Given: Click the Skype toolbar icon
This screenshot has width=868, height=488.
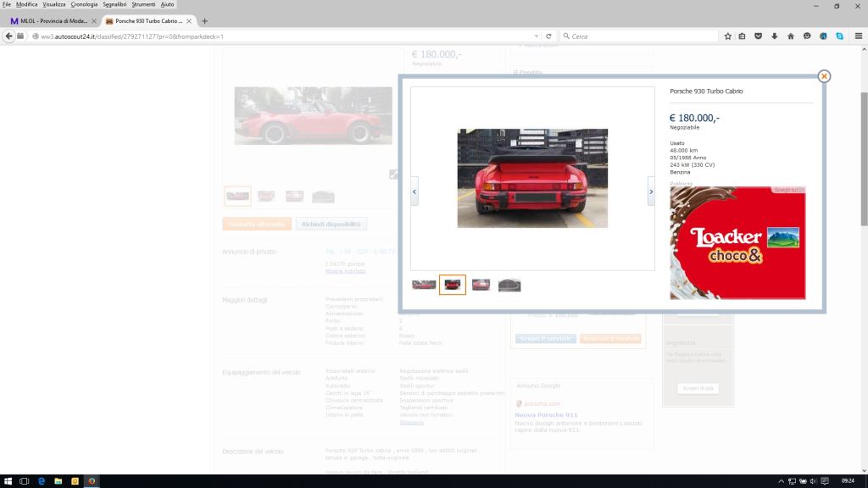Looking at the screenshot, I should (840, 36).
